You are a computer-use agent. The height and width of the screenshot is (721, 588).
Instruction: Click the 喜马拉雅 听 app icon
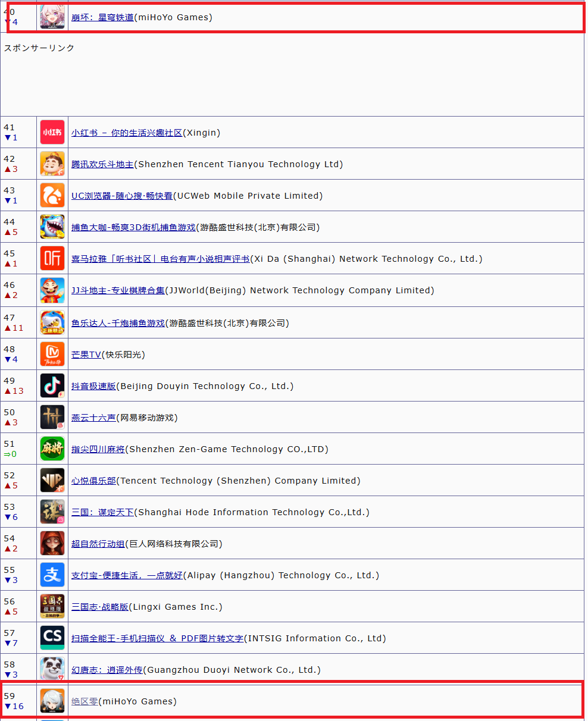pos(52,258)
